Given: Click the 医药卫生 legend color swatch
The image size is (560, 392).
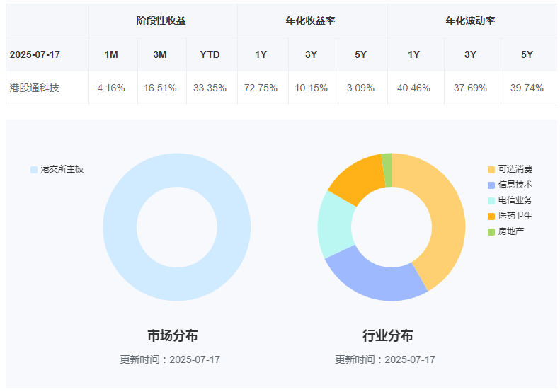Looking at the screenshot, I should [x=491, y=217].
